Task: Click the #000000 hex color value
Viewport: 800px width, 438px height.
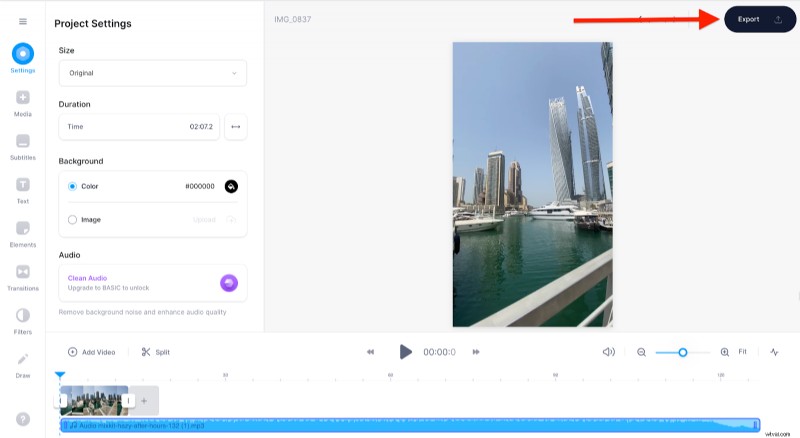Action: [199, 186]
